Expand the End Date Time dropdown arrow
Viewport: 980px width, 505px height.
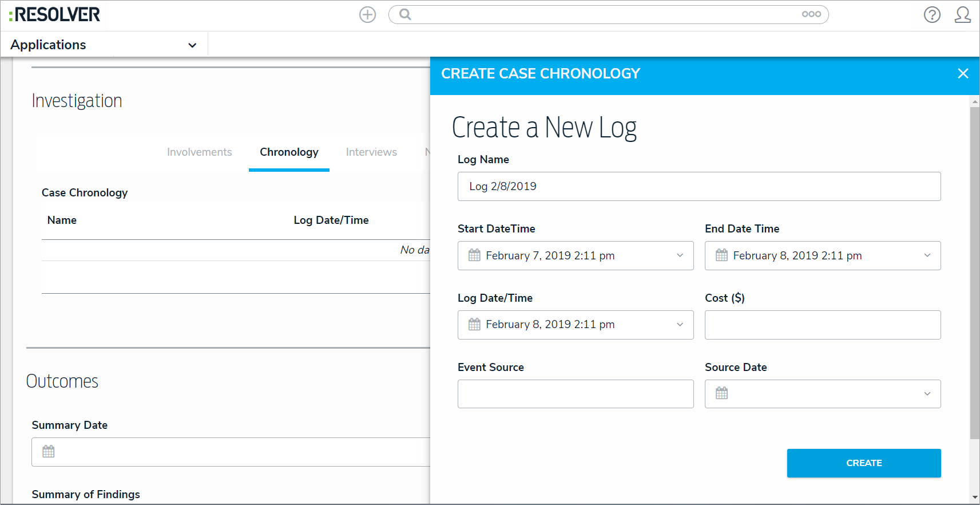pyautogui.click(x=927, y=255)
